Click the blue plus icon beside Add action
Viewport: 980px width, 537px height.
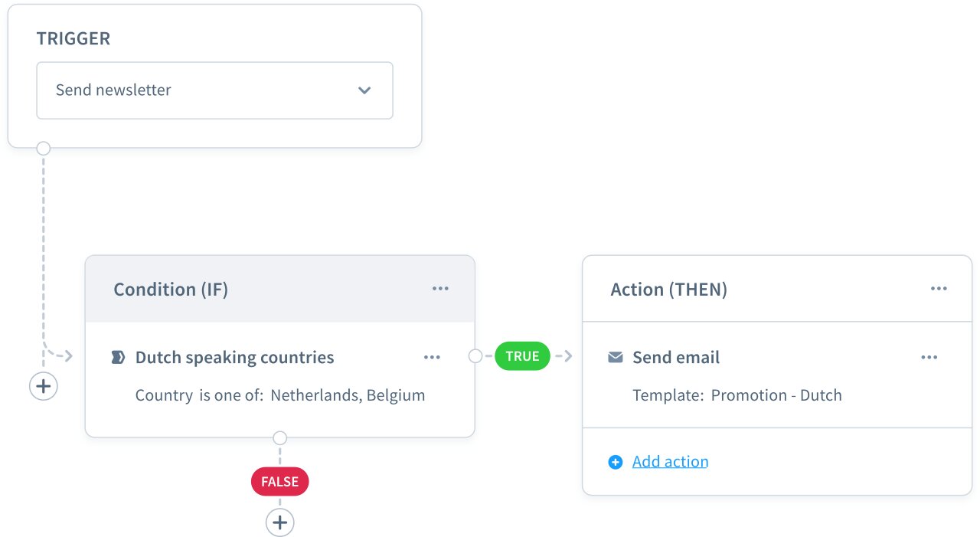click(x=615, y=462)
